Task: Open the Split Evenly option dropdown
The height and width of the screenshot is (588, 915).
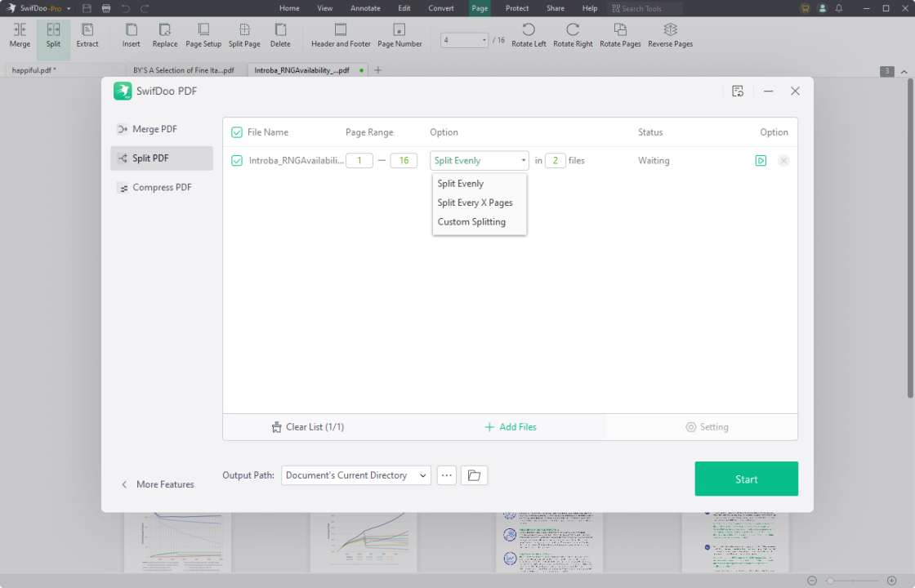Action: tap(480, 160)
